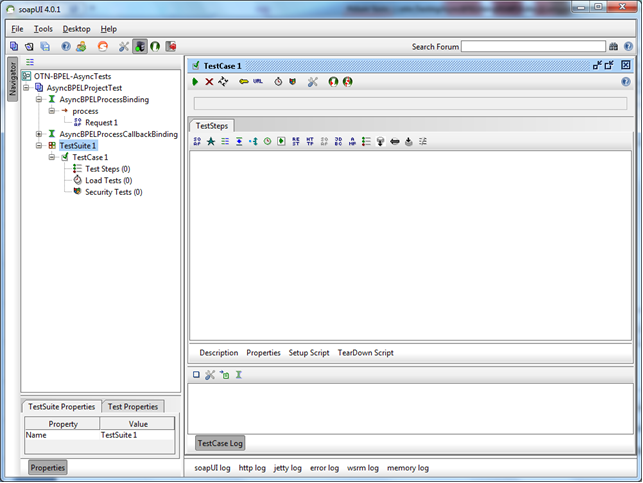Toggle the proxy icon in main toolbar
This screenshot has width=643, height=483.
[139, 46]
